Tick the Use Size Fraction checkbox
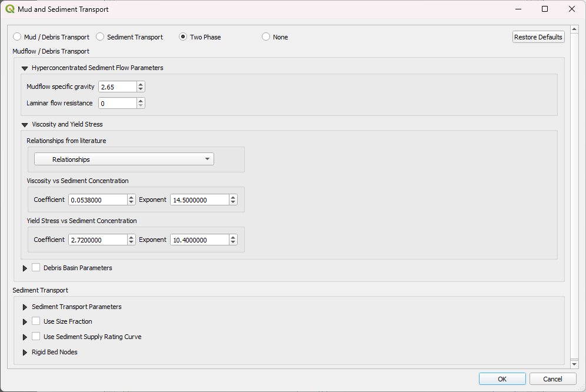Viewport: 586px width, 392px height. pyautogui.click(x=36, y=321)
